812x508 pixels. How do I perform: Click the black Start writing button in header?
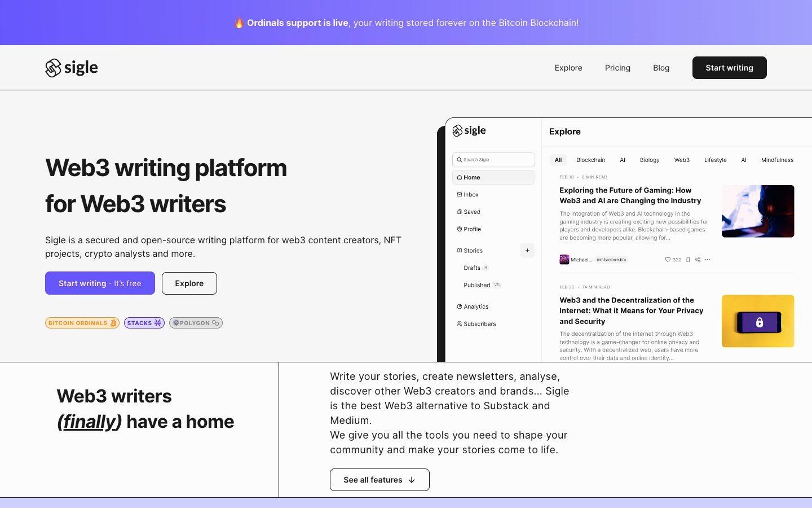730,68
